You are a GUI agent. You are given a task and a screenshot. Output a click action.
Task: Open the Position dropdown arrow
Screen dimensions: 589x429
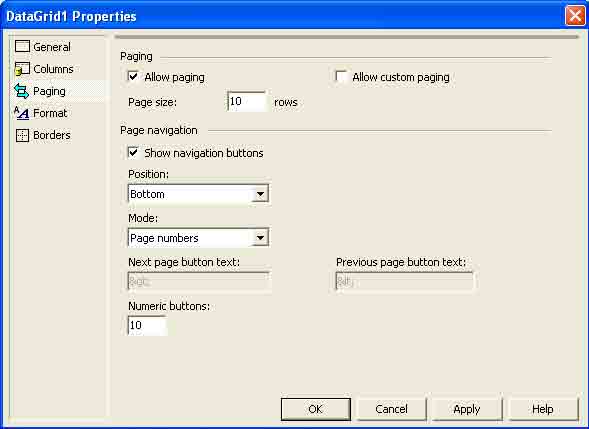pos(260,194)
